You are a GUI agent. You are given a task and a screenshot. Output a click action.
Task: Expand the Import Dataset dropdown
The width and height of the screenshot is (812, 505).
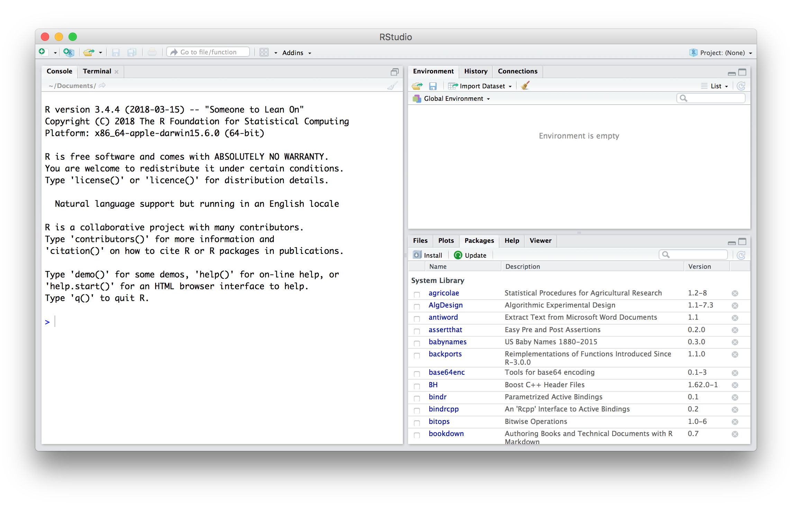pos(480,86)
